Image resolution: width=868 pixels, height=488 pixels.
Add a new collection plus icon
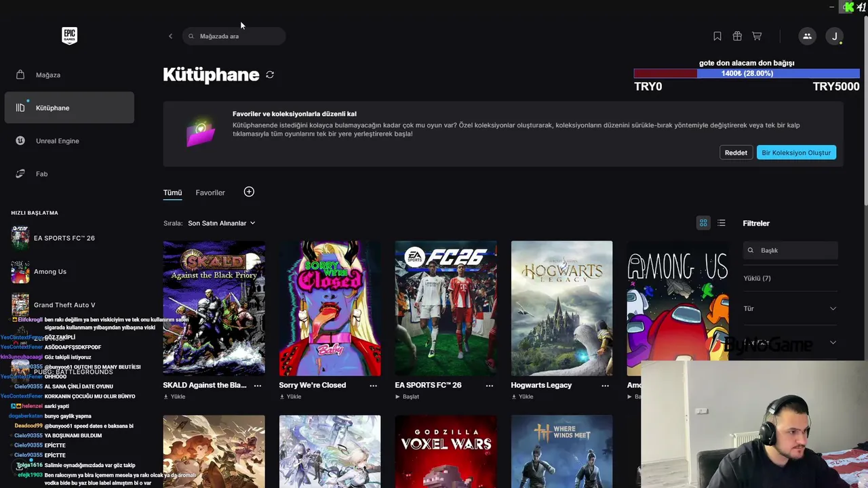[x=249, y=192]
